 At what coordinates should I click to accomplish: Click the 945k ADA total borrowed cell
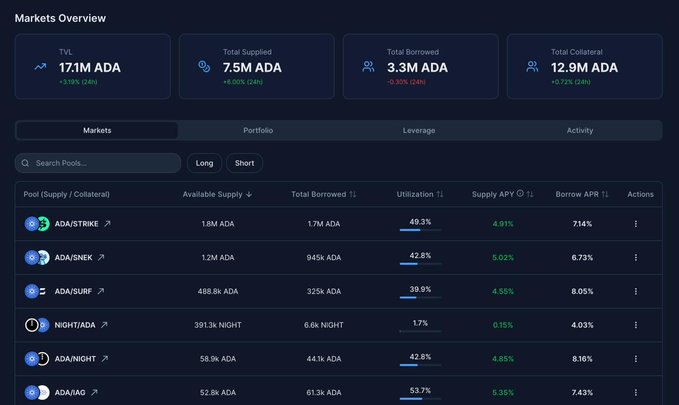pos(324,257)
